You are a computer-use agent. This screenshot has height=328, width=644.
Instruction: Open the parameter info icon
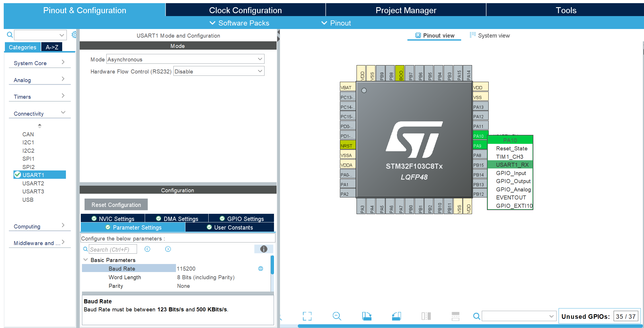(263, 249)
